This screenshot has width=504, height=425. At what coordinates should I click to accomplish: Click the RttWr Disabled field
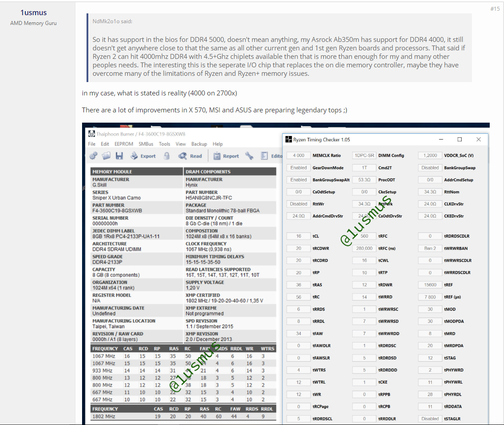pos(298,204)
